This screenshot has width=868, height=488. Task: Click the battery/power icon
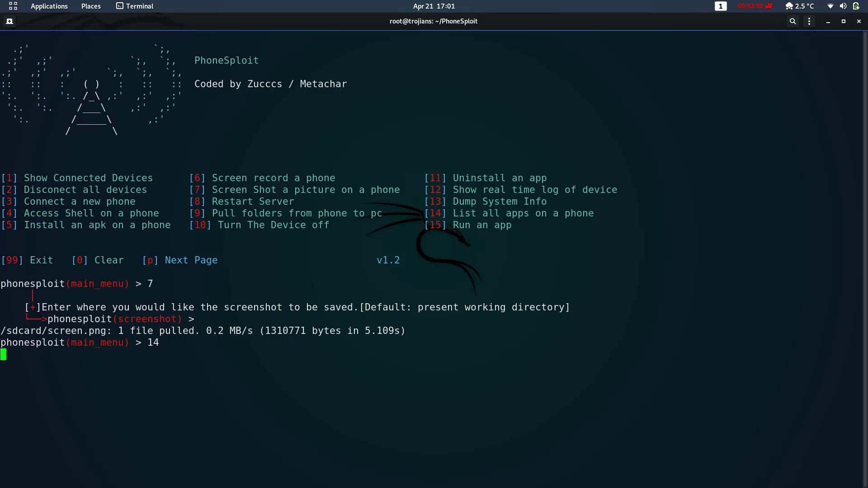click(856, 6)
